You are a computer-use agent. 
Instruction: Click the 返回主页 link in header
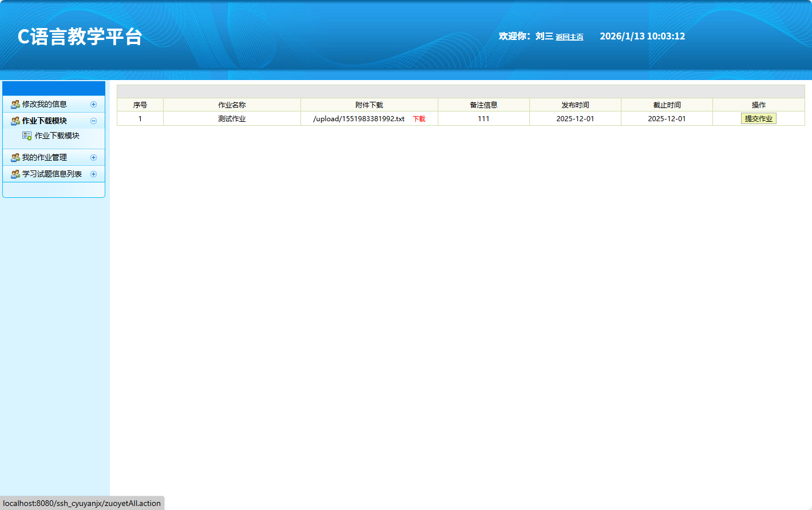(569, 37)
